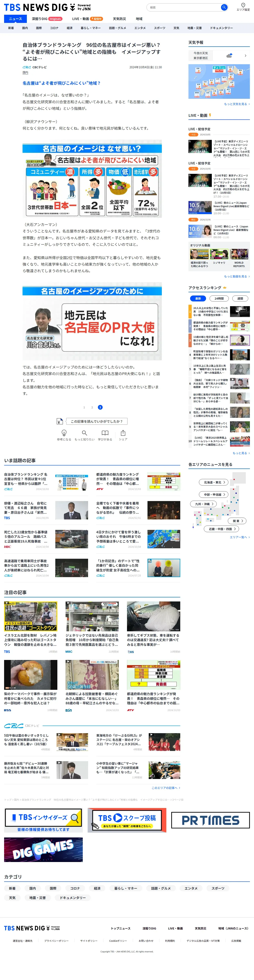Open the 地震・災害 footer category pill
Viewport: 254px width, 980px height.
[x=37, y=898]
